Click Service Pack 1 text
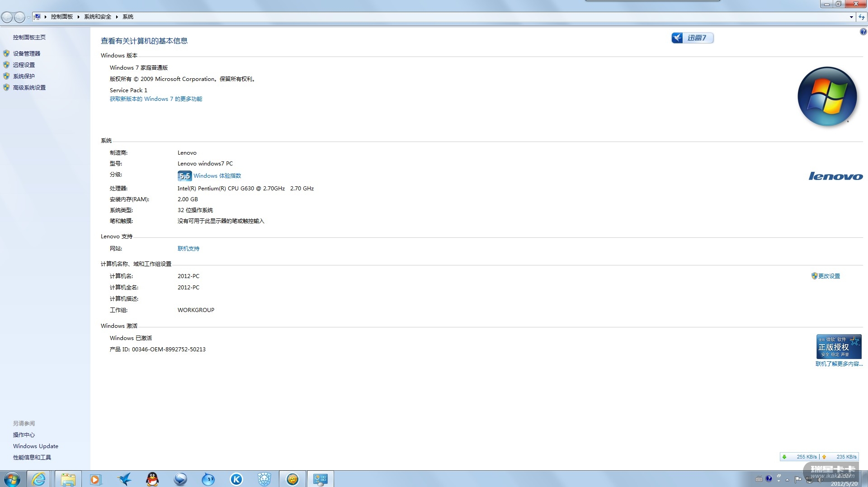This screenshot has height=487, width=868. 128,90
